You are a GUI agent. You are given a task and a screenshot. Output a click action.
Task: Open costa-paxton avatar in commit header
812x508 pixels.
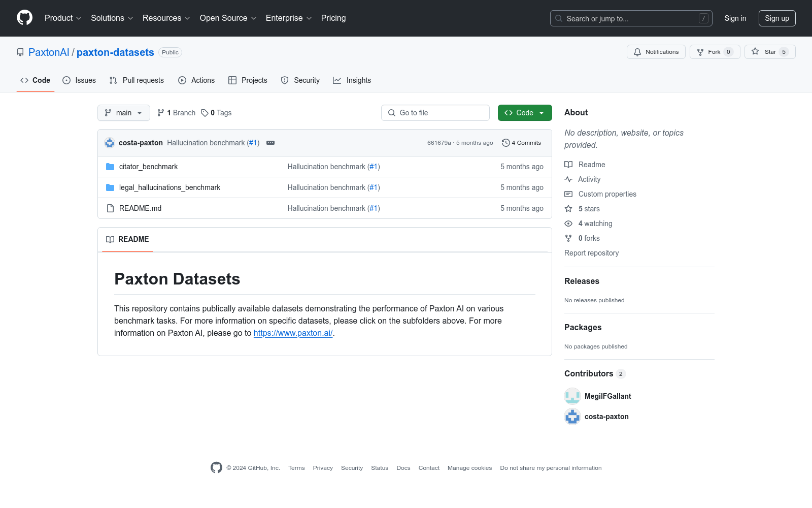click(110, 143)
